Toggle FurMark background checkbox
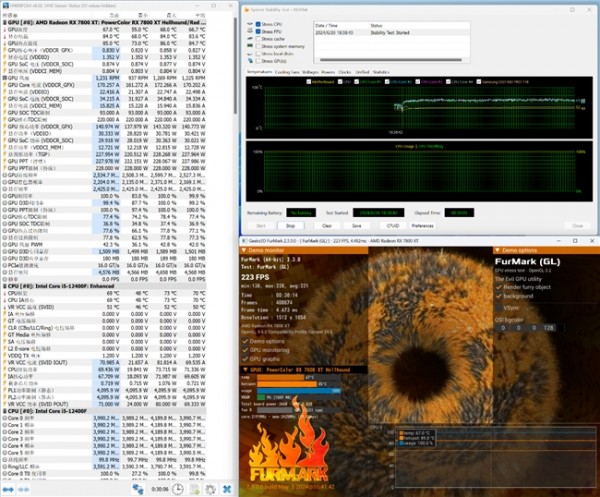 pos(499,296)
